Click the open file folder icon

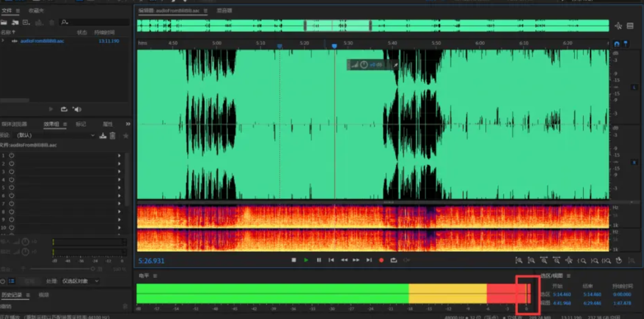click(4, 22)
